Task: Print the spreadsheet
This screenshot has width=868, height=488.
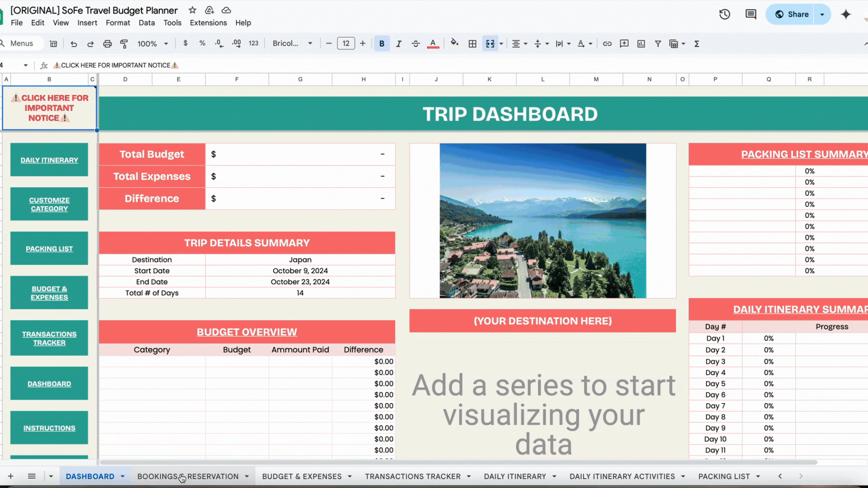Action: click(x=107, y=44)
